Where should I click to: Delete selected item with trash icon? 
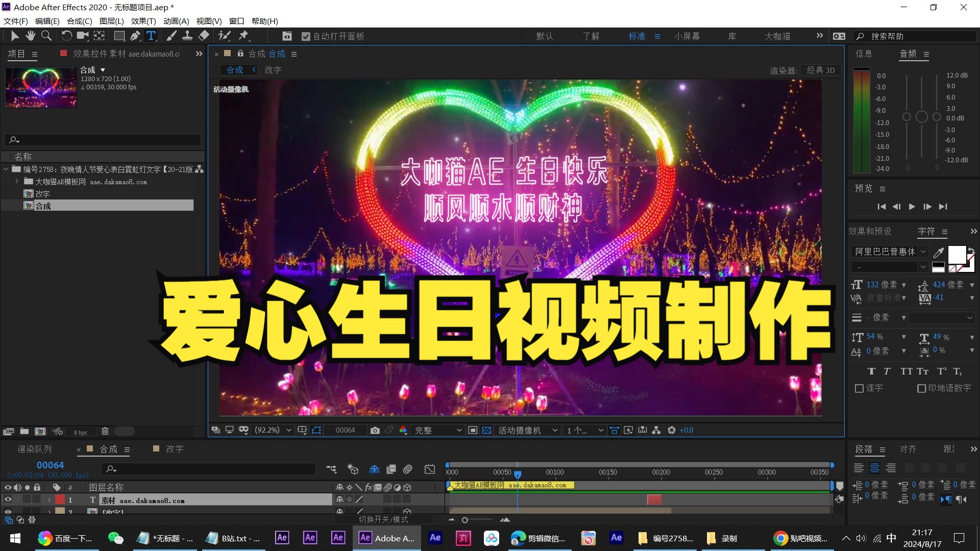pos(105,431)
